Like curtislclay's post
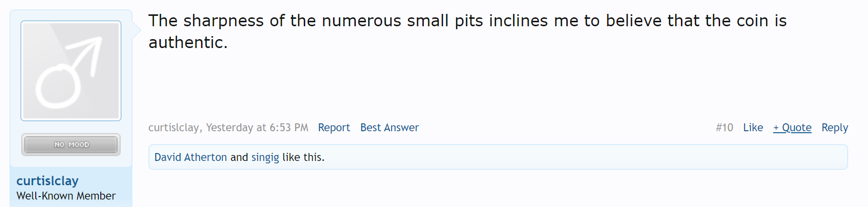 pyautogui.click(x=753, y=128)
